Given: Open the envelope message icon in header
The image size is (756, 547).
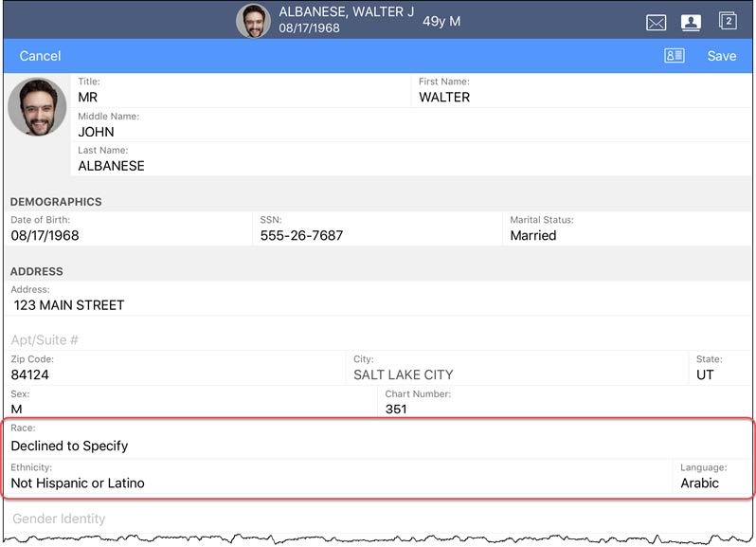Looking at the screenshot, I should 656,22.
